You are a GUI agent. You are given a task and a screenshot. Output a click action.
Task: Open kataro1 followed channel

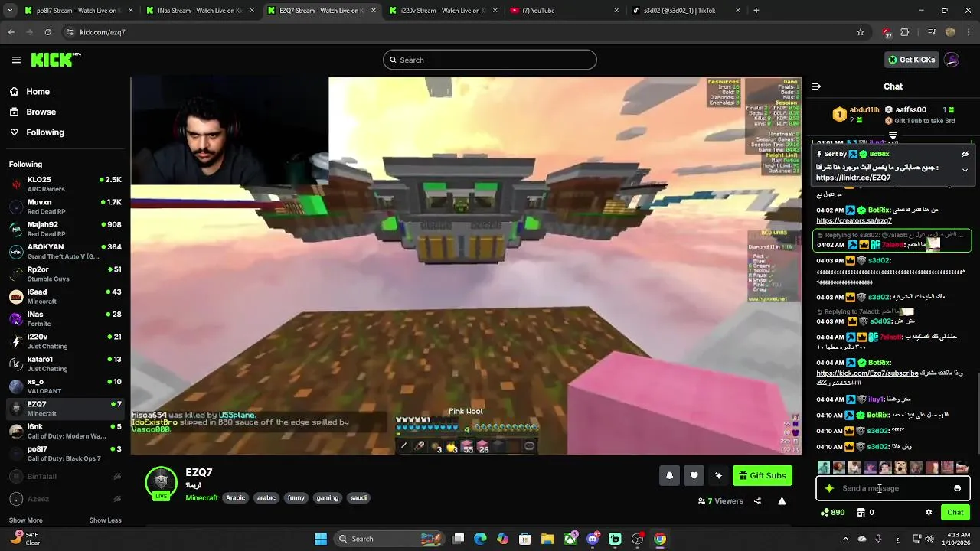65,364
